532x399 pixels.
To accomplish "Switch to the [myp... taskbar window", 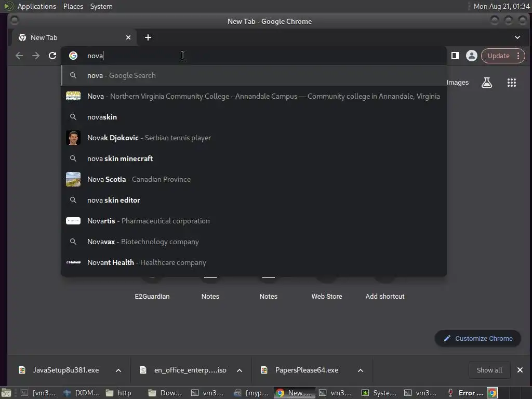I will pos(252,393).
